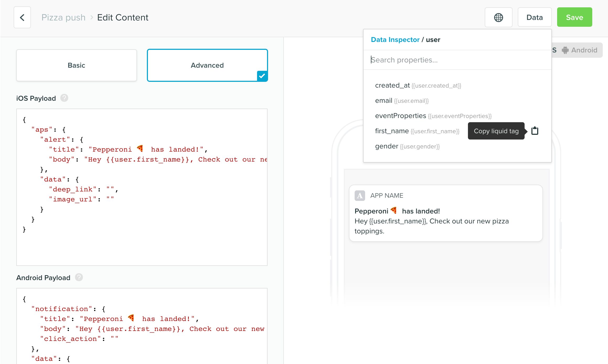The image size is (608, 364).
Task: Click the app icon in notification preview
Action: pos(360,196)
